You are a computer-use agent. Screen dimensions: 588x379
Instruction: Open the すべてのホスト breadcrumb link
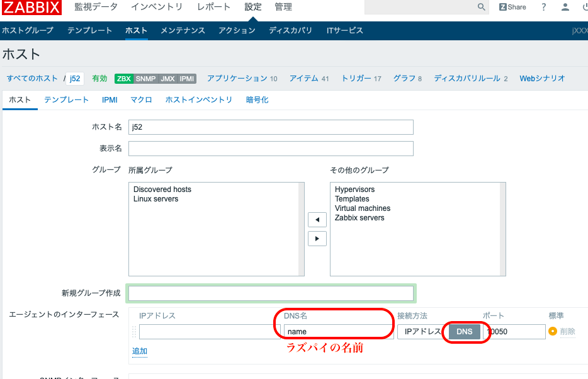click(x=32, y=79)
